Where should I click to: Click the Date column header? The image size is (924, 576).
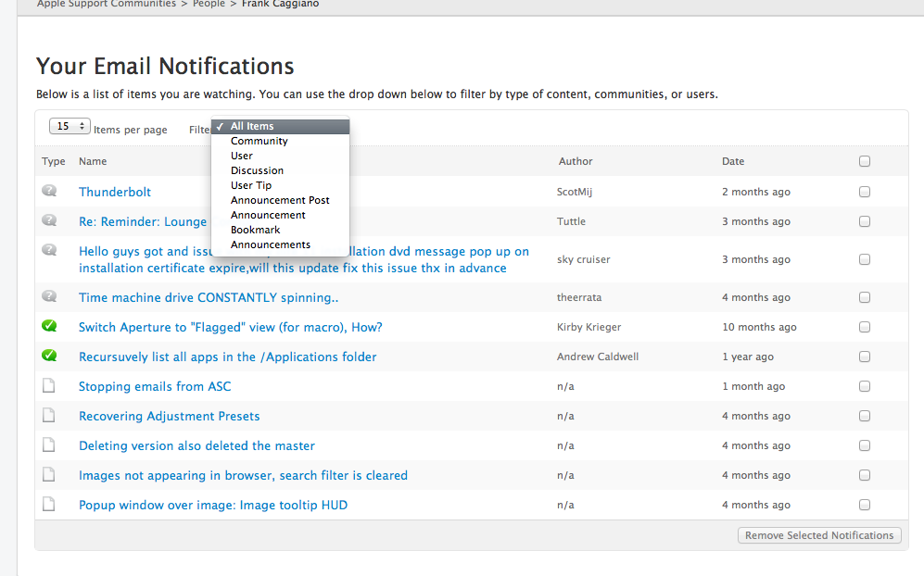tap(733, 161)
